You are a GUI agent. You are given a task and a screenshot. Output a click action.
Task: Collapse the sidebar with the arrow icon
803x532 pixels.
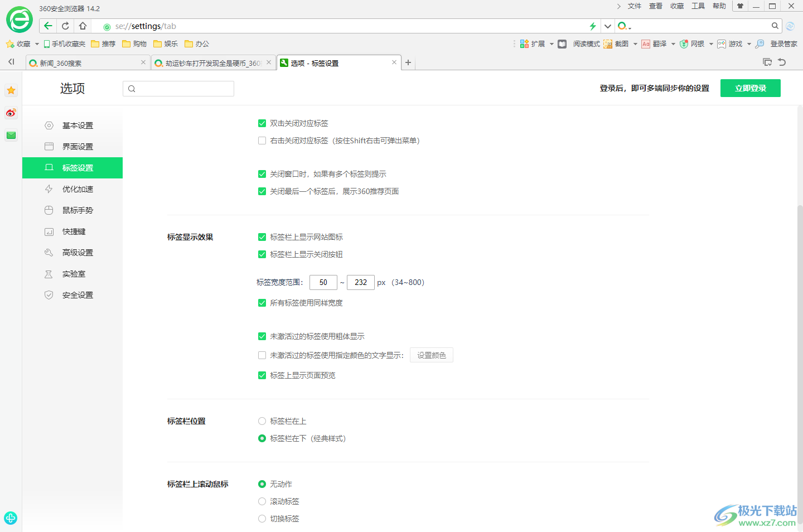[11, 62]
